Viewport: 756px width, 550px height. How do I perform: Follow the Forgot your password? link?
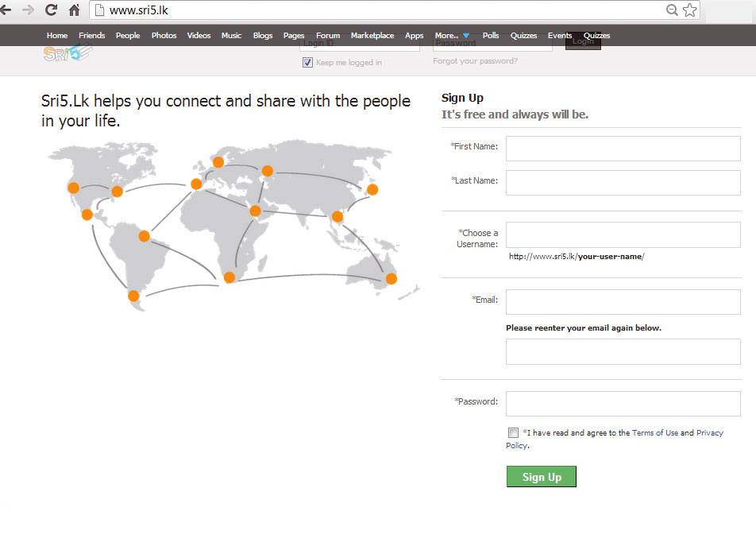[475, 60]
